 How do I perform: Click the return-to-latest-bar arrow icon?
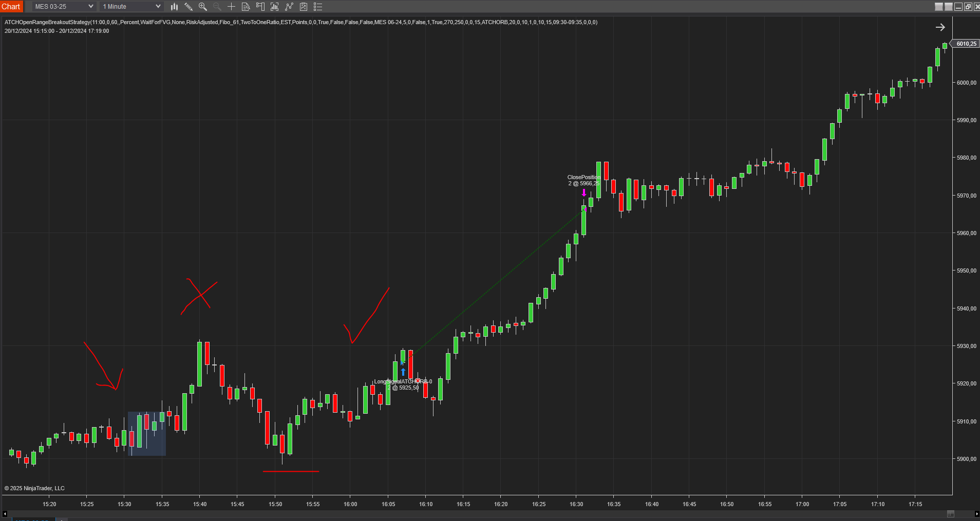click(x=940, y=27)
